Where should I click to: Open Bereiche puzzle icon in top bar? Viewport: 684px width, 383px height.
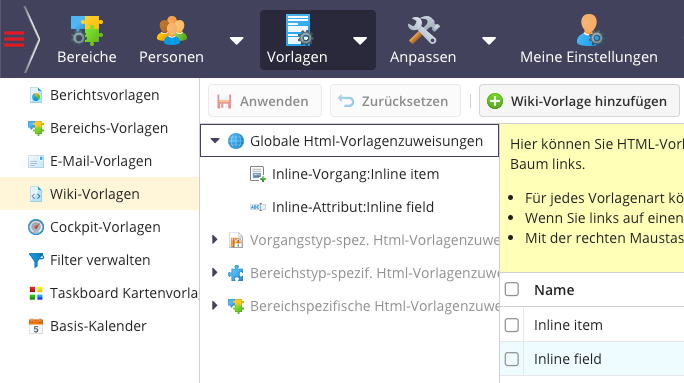(87, 31)
